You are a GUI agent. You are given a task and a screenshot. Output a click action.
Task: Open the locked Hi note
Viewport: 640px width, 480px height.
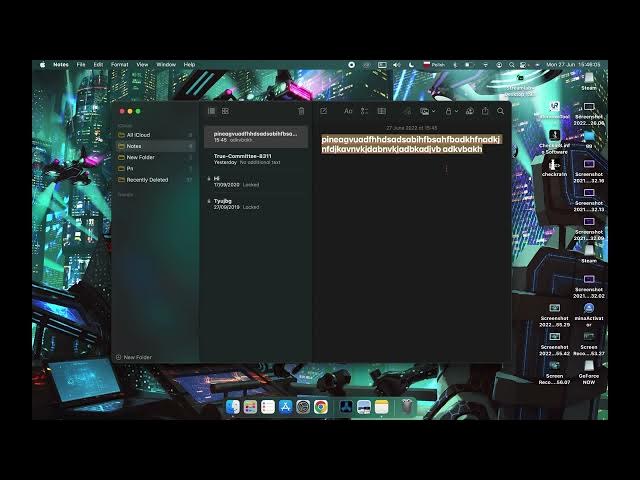click(x=256, y=182)
